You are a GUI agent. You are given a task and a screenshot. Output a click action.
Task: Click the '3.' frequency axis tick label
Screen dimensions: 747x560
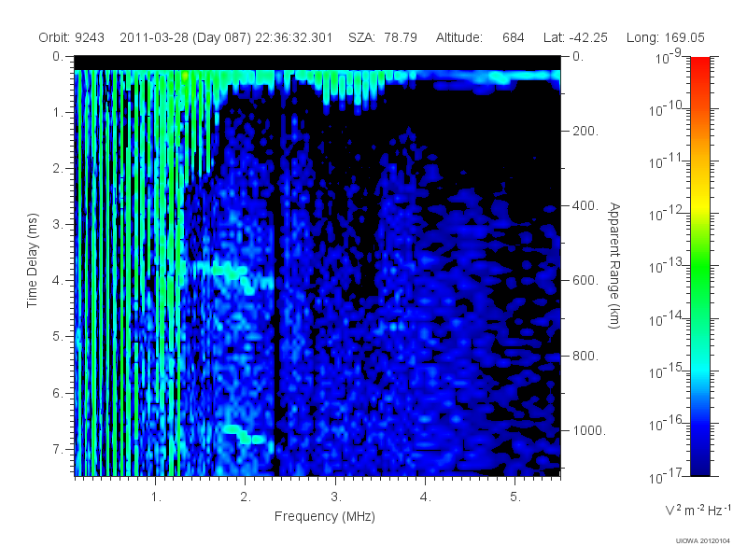click(x=336, y=497)
